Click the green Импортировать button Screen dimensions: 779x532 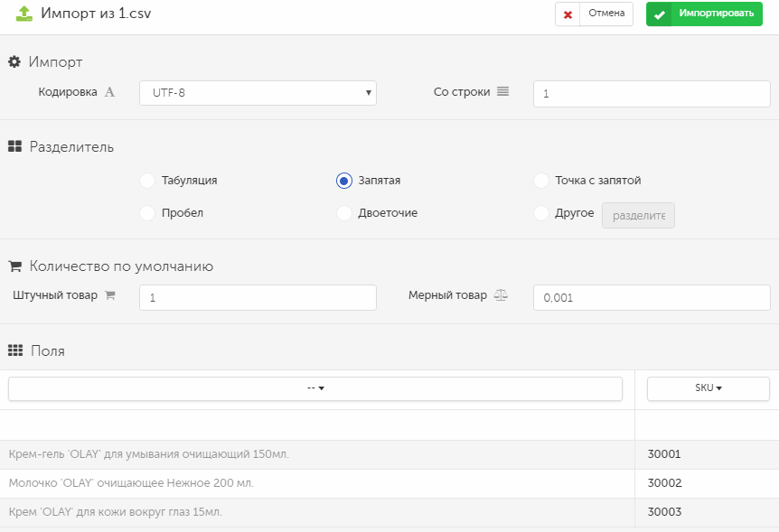tap(704, 14)
